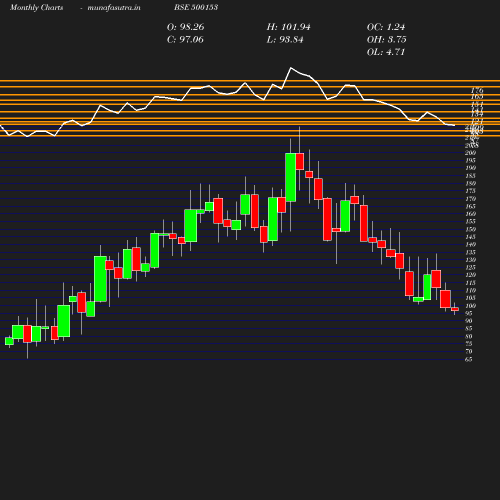Click the 90 price axis label
The width and height of the screenshot is (500, 500).
coord(469,321)
